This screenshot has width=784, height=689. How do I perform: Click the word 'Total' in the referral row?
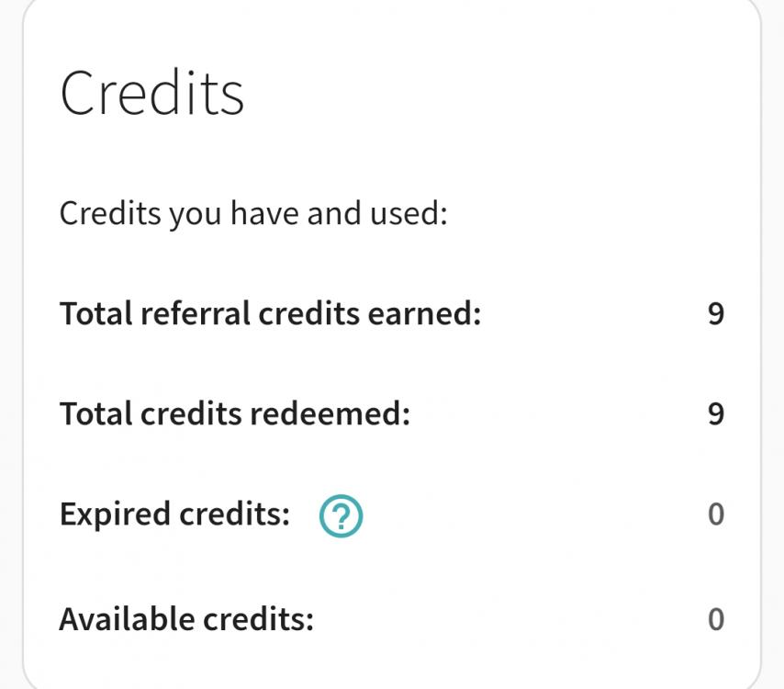[95, 314]
